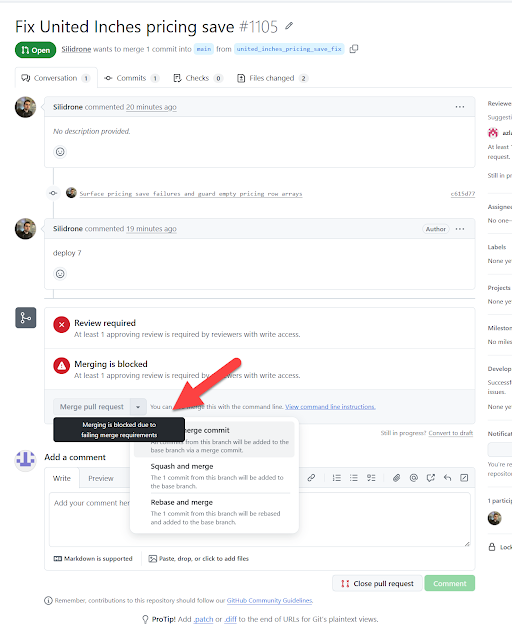Open the options menu on 'deploy 7' comment
Viewport: 512px width, 639px height.
point(460,229)
